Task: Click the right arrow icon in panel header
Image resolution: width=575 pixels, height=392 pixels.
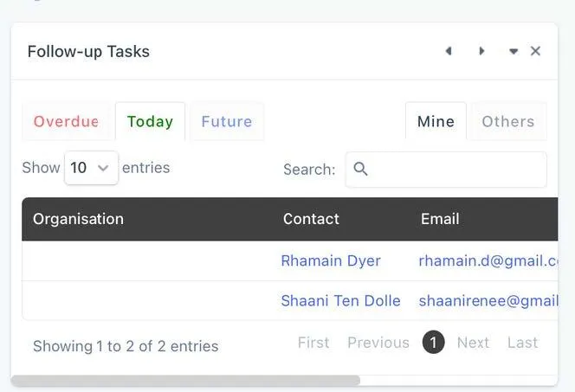Action: tap(481, 51)
